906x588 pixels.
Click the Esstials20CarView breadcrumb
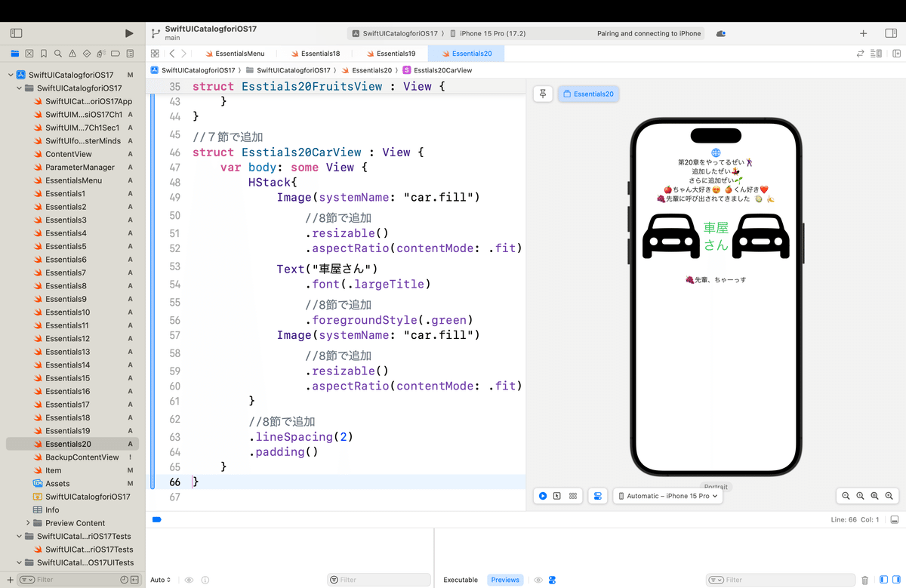(x=438, y=70)
